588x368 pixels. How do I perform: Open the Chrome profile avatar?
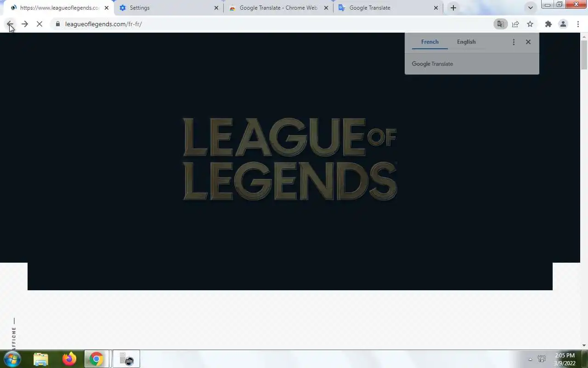563,24
